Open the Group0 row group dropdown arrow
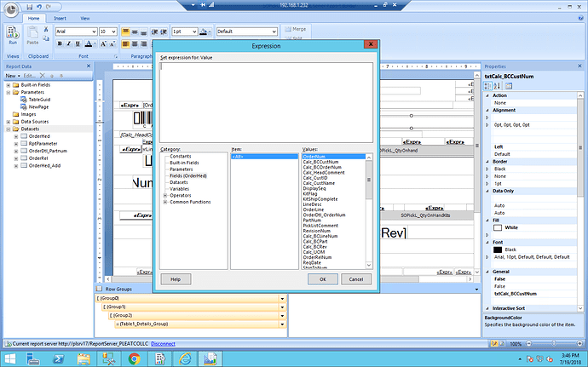Screen dimensions: 588x367 coord(282,299)
